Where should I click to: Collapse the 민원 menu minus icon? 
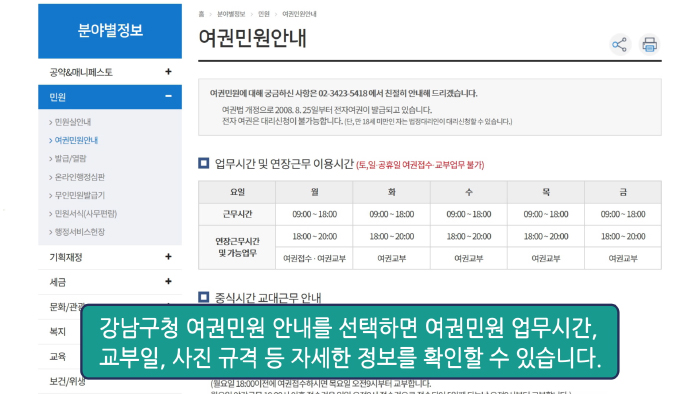tap(168, 96)
